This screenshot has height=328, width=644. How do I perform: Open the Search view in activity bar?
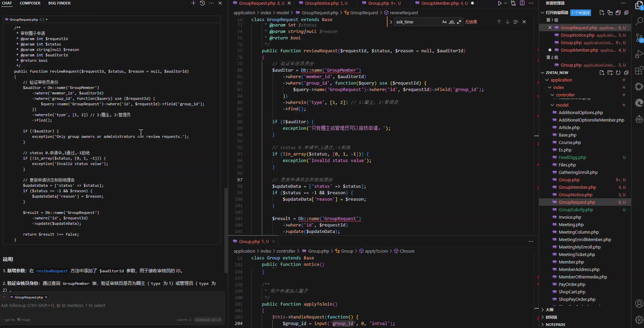(x=639, y=21)
